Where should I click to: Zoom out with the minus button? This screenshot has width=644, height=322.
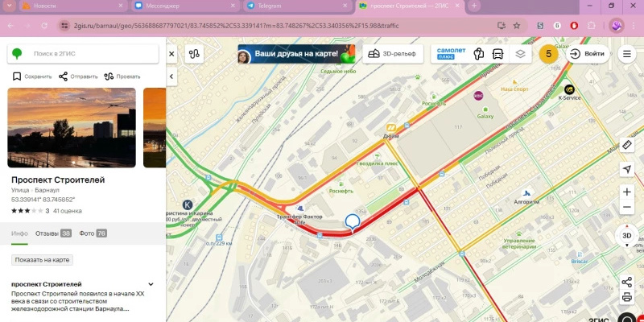click(x=627, y=207)
